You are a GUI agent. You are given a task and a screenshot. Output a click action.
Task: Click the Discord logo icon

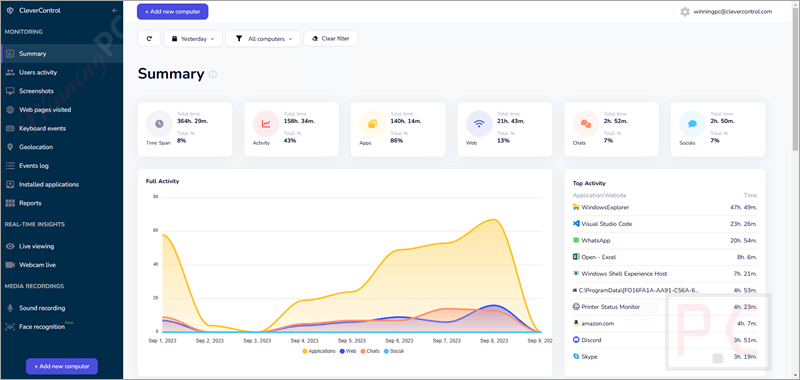[576, 340]
